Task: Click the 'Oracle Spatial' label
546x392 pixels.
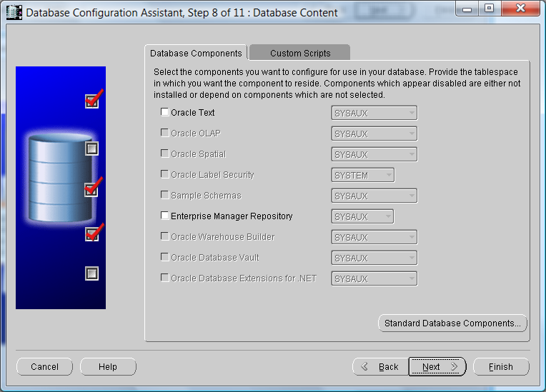Action: click(199, 154)
